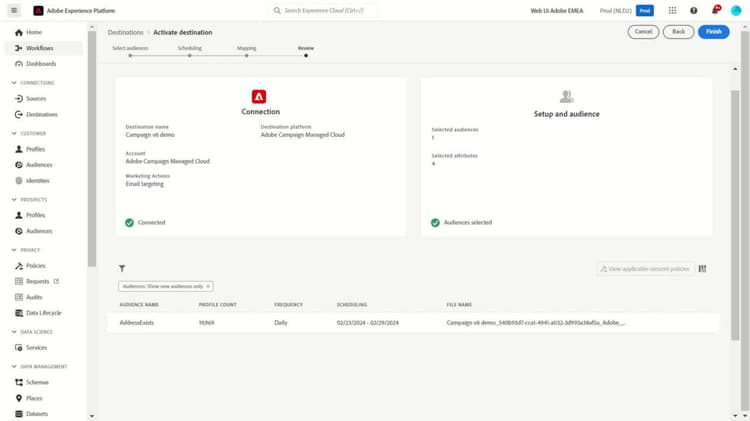Open the help question mark icon
Screen dimensions: 750x421
694,11
